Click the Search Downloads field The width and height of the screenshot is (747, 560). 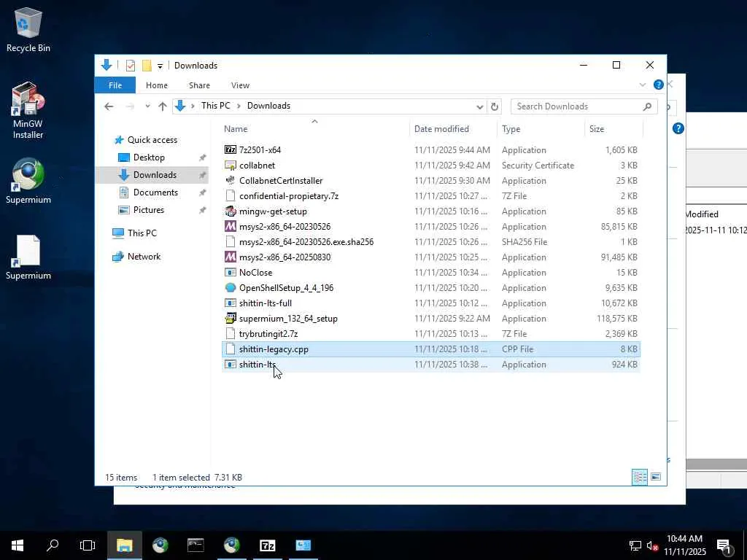[584, 106]
